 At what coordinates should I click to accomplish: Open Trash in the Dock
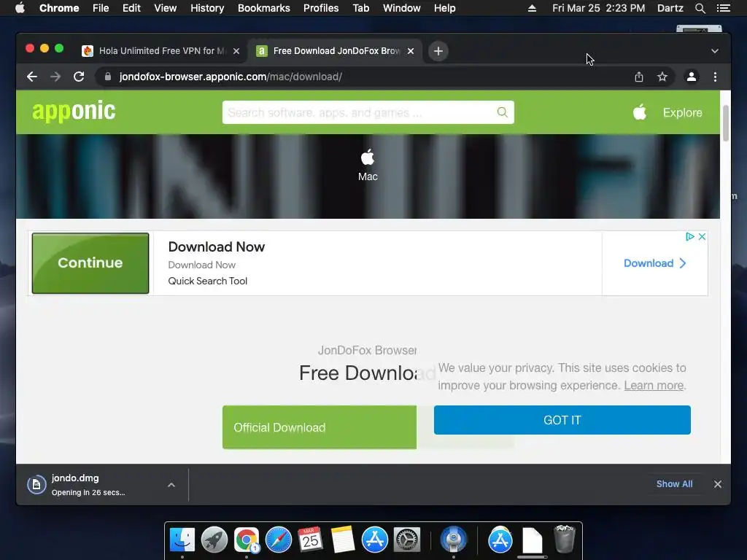click(x=564, y=539)
